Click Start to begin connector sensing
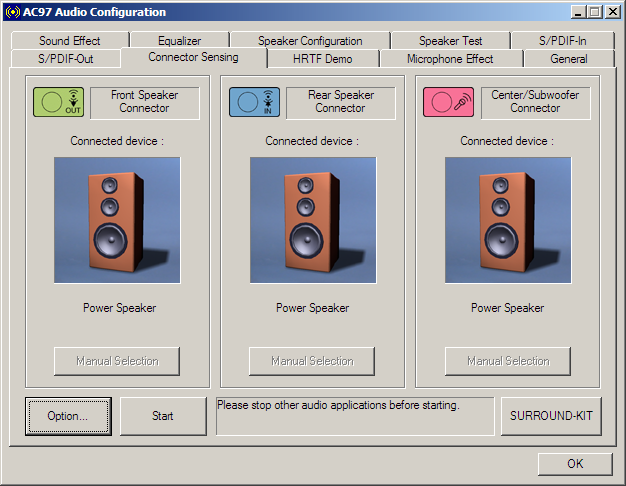The image size is (626, 486). point(163,416)
